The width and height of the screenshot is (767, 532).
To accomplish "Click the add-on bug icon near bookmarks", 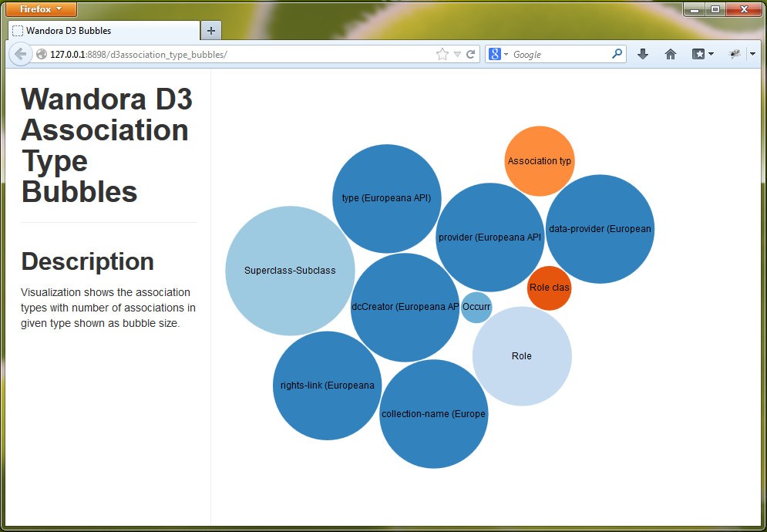I will (734, 54).
